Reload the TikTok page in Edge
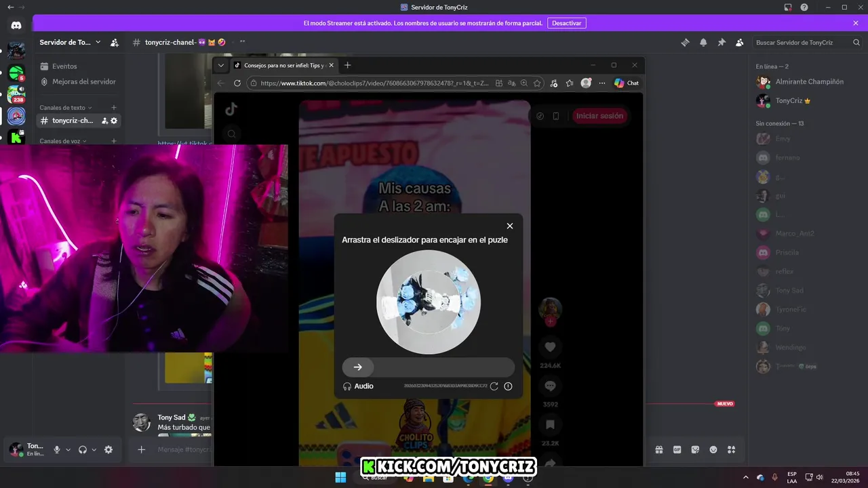Viewport: 868px width, 488px height. pyautogui.click(x=237, y=83)
